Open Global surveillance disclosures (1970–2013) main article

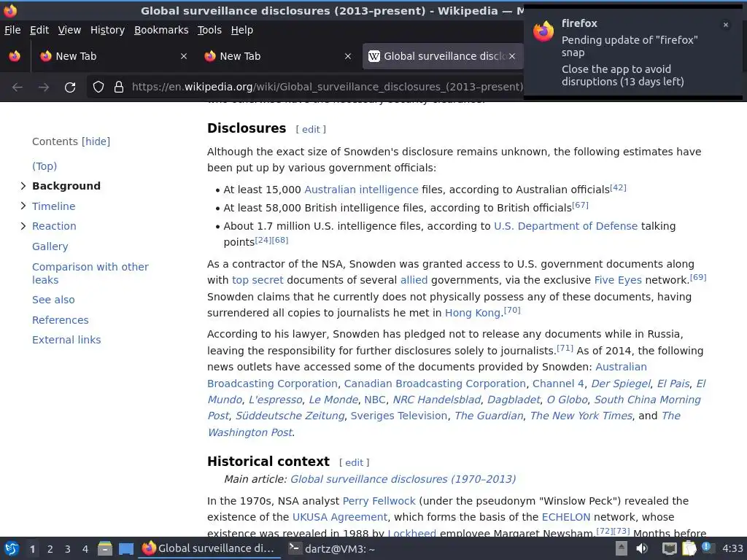pyautogui.click(x=403, y=479)
